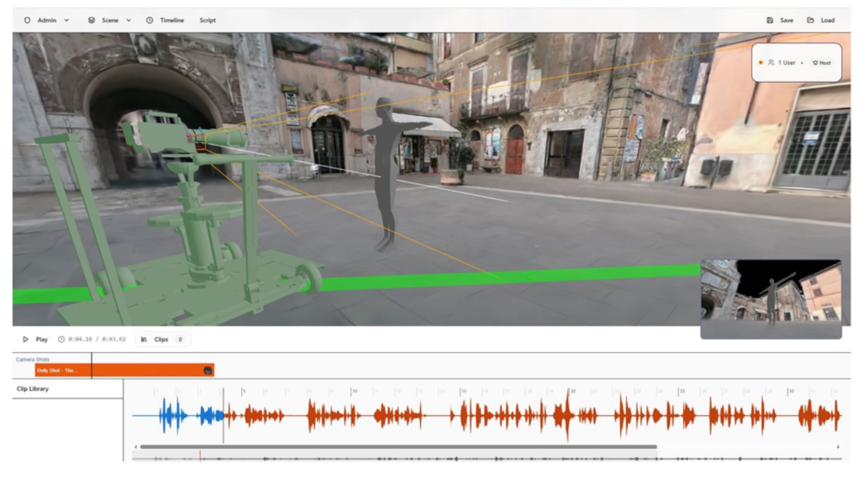Click the 20-second marker on waveform ruler

571,391
